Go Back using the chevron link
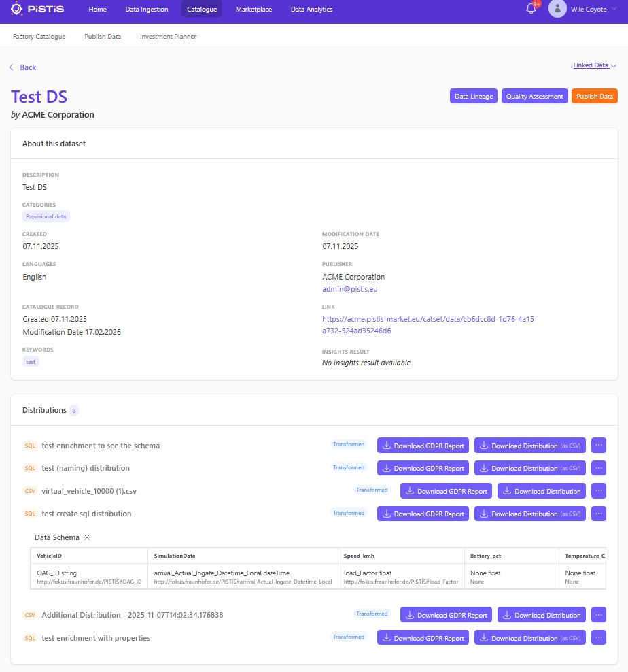 pos(22,67)
